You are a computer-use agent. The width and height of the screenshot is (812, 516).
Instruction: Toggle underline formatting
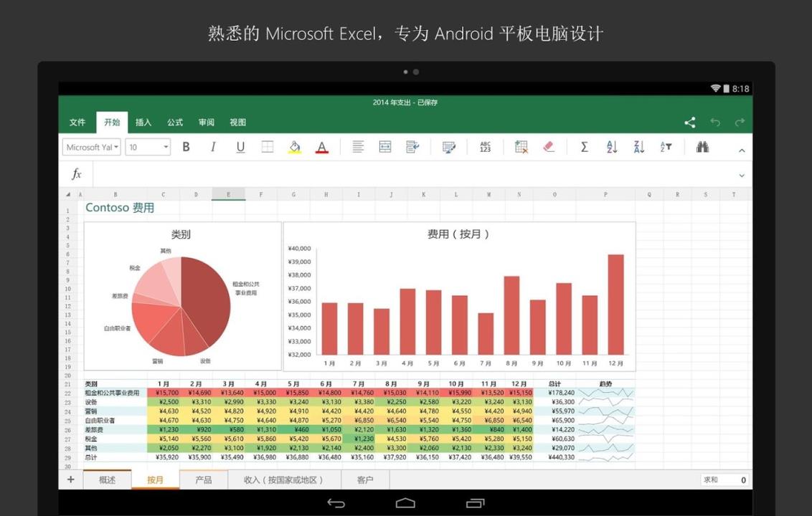coord(240,147)
